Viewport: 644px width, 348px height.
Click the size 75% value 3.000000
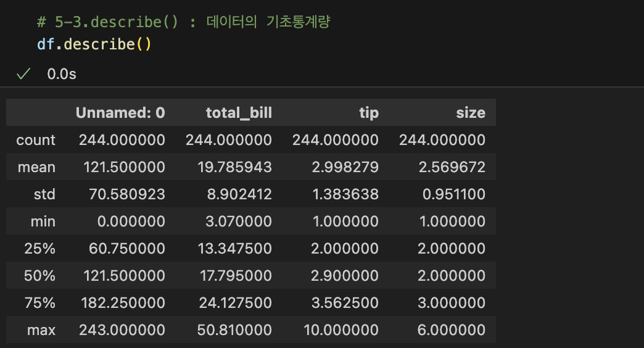coord(452,303)
